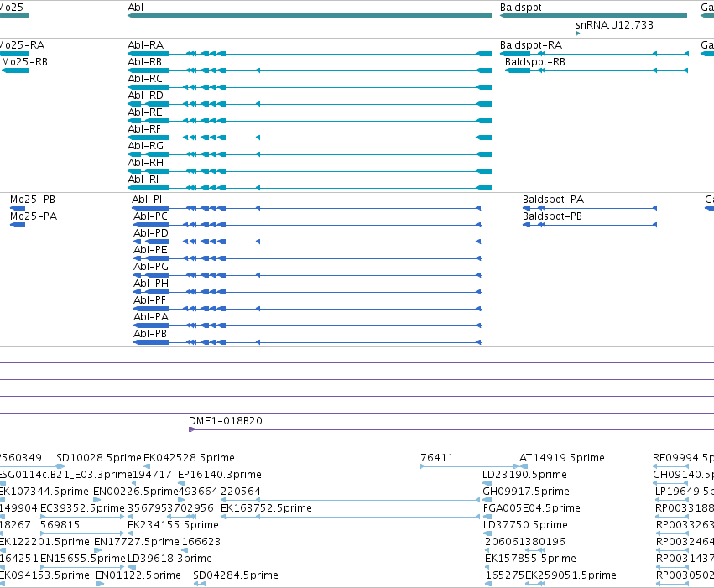Open the SD10028.5prime EST label

pos(99,458)
